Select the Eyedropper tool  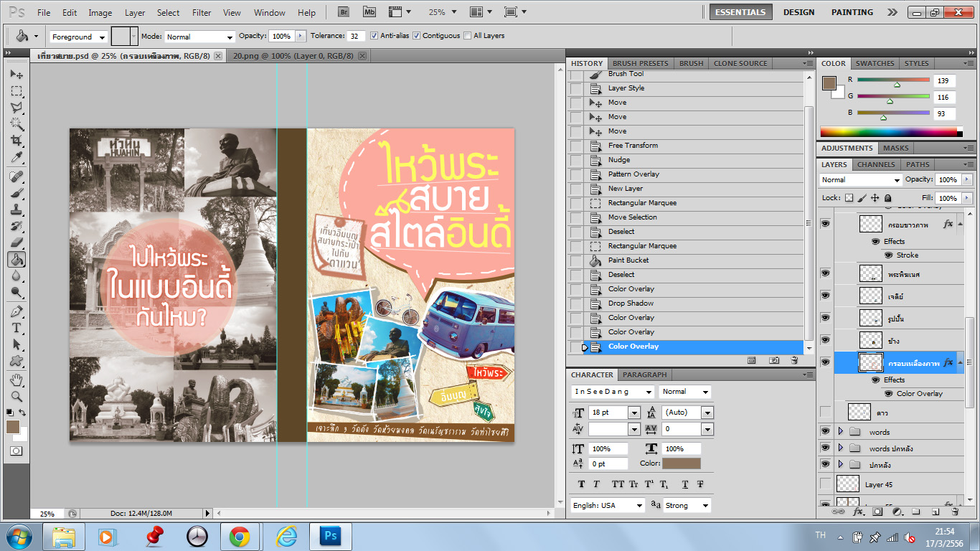16,157
